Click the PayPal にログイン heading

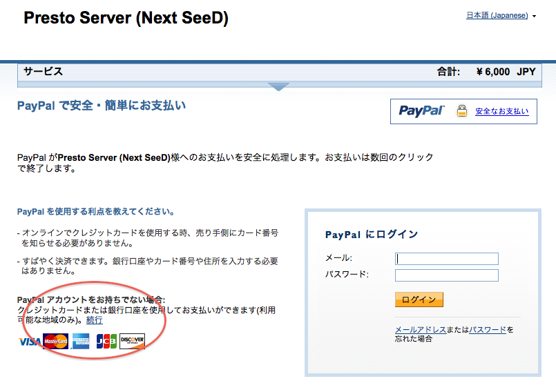pyautogui.click(x=372, y=234)
